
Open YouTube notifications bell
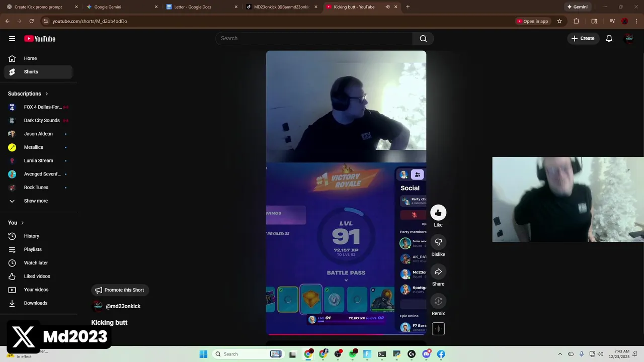pyautogui.click(x=609, y=39)
